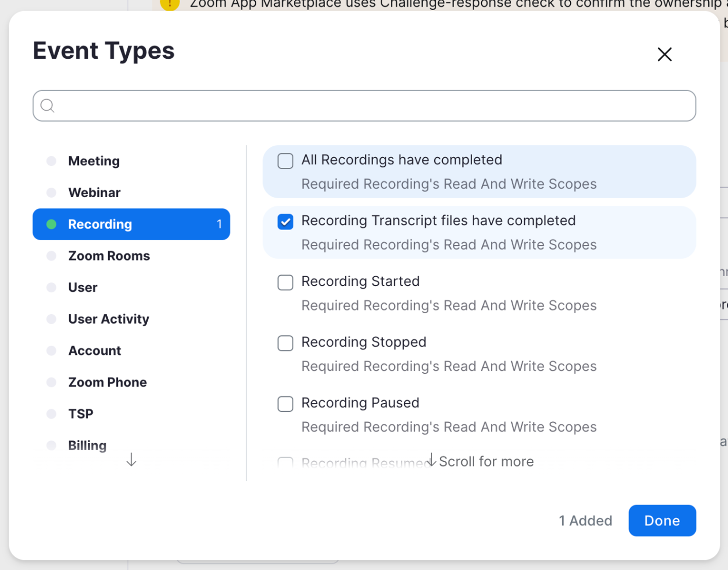Image resolution: width=728 pixels, height=570 pixels.
Task: Close the Event Types dialog
Action: click(x=664, y=54)
